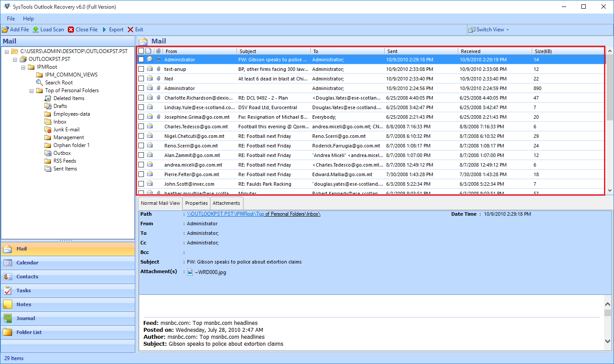The image size is (614, 364).
Task: Open the Inbox path link in mail details
Action: click(x=254, y=214)
